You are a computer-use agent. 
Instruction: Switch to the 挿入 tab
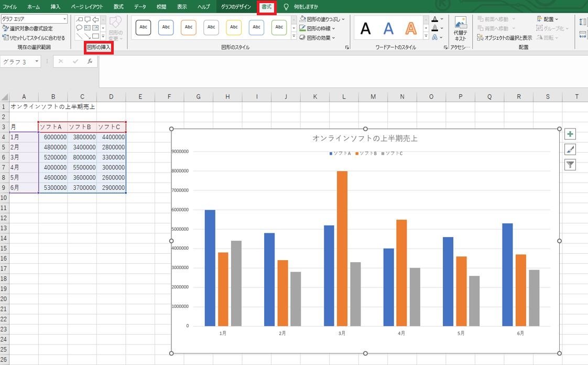click(56, 7)
